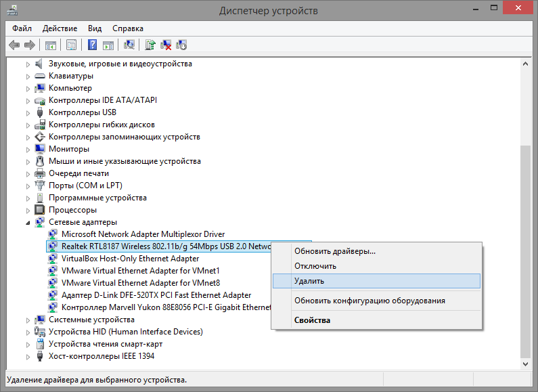Click the keyboard icon next to Клавиатуры

click(x=40, y=76)
